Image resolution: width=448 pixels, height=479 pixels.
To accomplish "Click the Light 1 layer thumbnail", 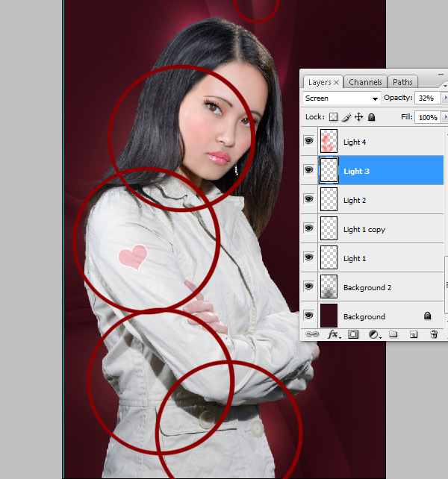I will (329, 257).
